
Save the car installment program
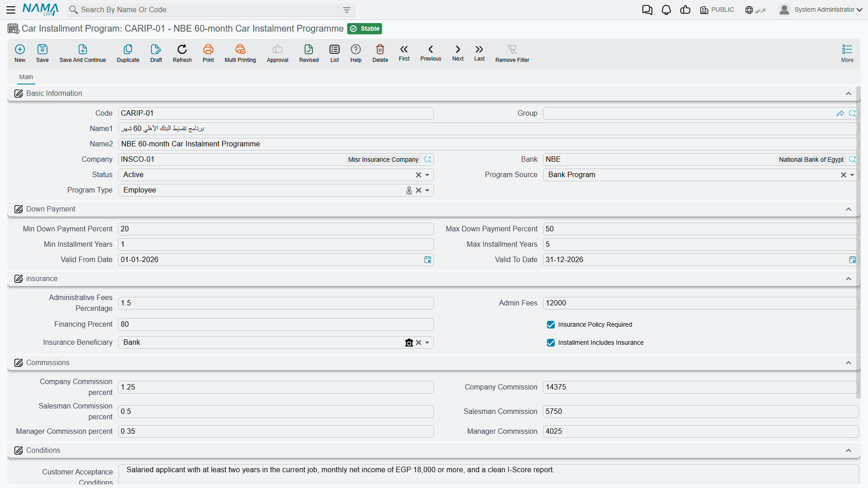point(42,53)
